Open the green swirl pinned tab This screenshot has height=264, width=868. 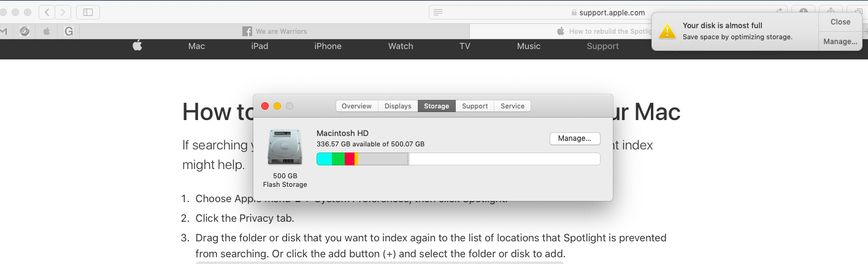coord(25,31)
